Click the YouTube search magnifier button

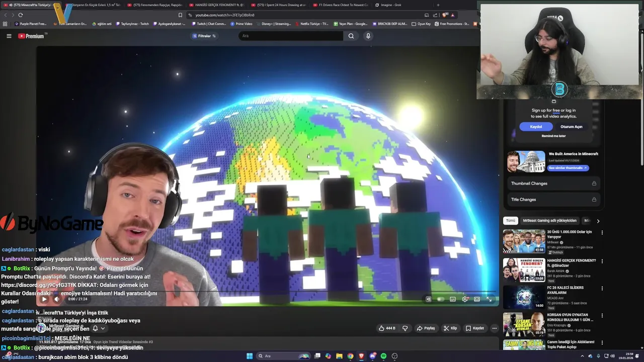click(x=351, y=36)
